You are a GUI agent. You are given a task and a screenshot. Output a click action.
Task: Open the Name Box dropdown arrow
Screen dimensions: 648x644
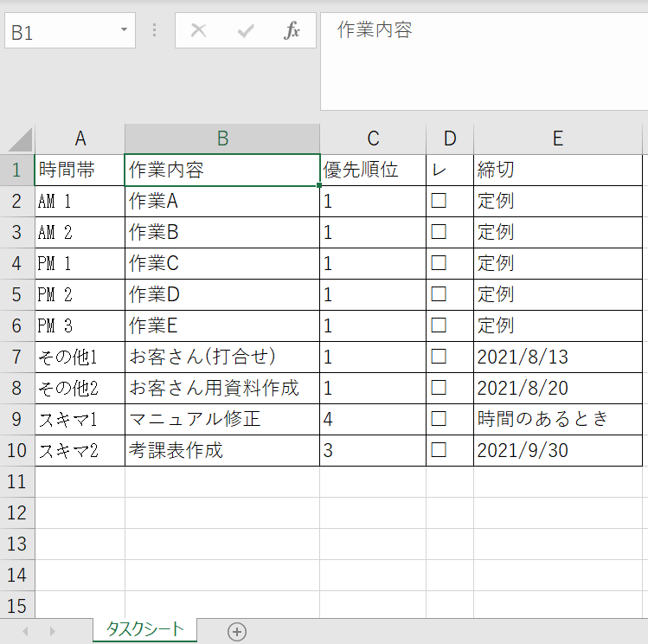point(124,29)
